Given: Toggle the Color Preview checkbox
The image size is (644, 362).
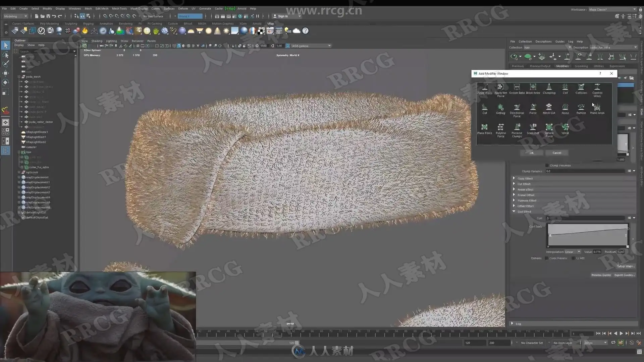Looking at the screenshot, I should [546, 258].
